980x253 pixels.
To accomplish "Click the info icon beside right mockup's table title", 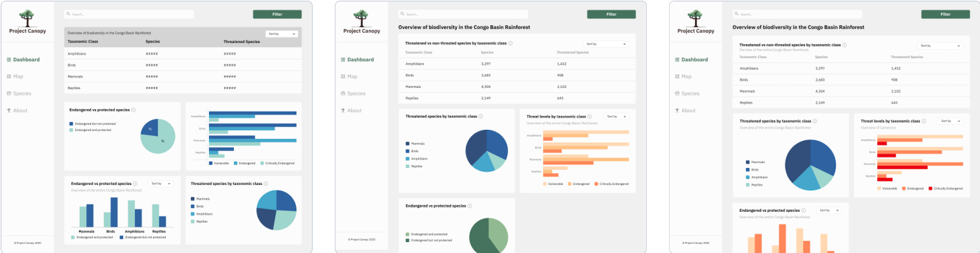I will (x=844, y=45).
